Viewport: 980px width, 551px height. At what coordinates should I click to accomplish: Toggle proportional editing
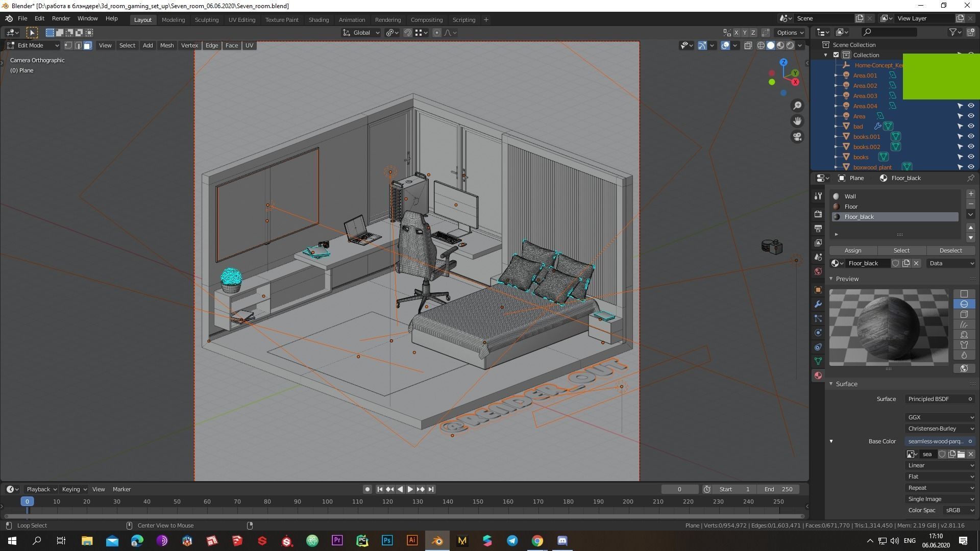pos(436,33)
